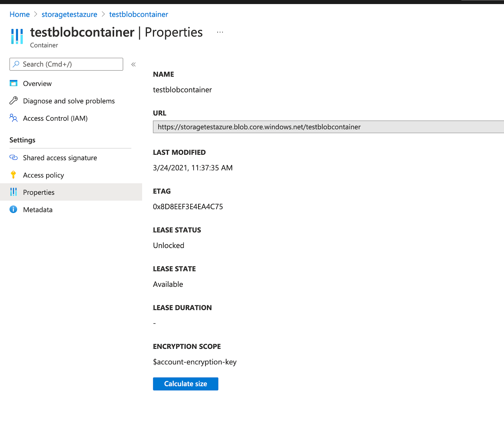Navigate to Home breadcrumb link
The width and height of the screenshot is (504, 427).
click(19, 14)
